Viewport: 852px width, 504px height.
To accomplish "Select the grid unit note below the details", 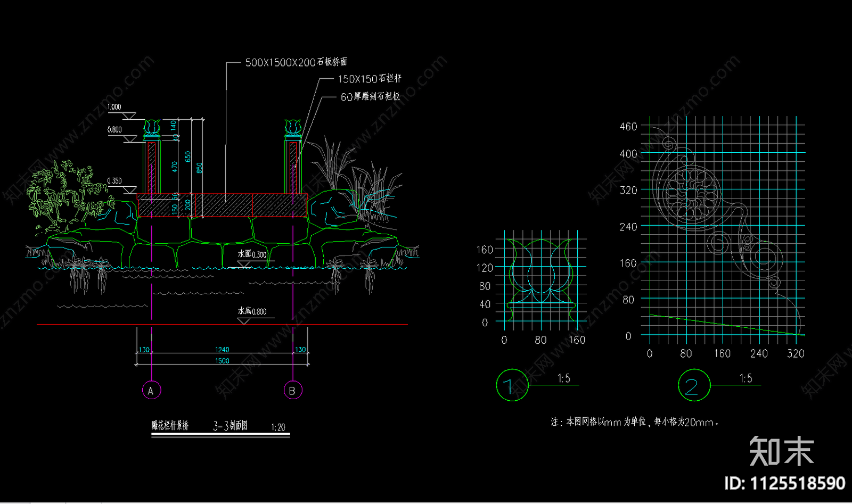I will coord(635,422).
